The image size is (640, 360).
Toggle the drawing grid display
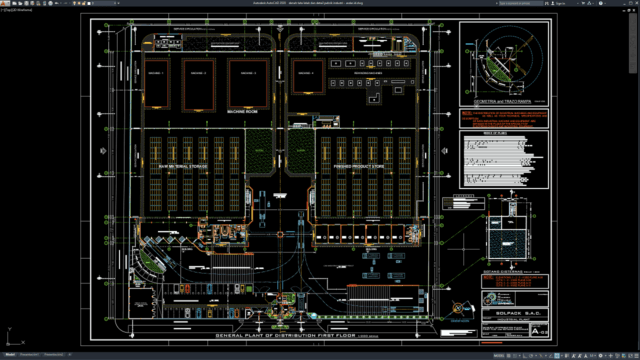[x=509, y=356]
